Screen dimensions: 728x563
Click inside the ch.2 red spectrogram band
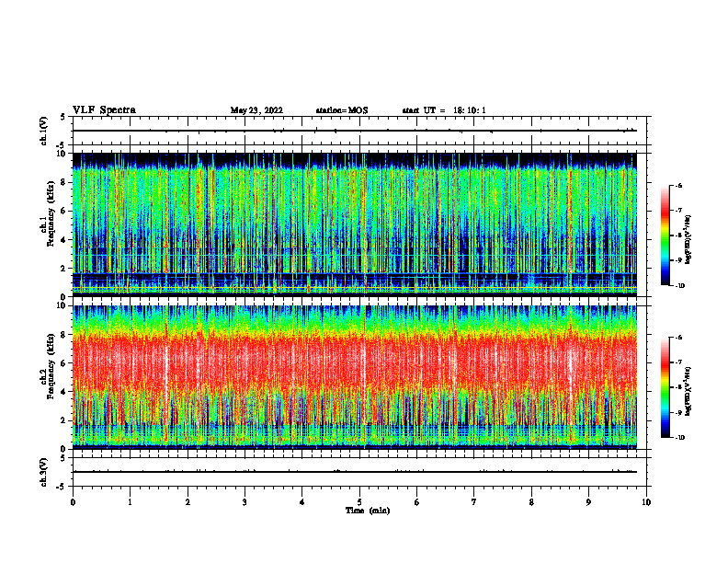click(355, 364)
